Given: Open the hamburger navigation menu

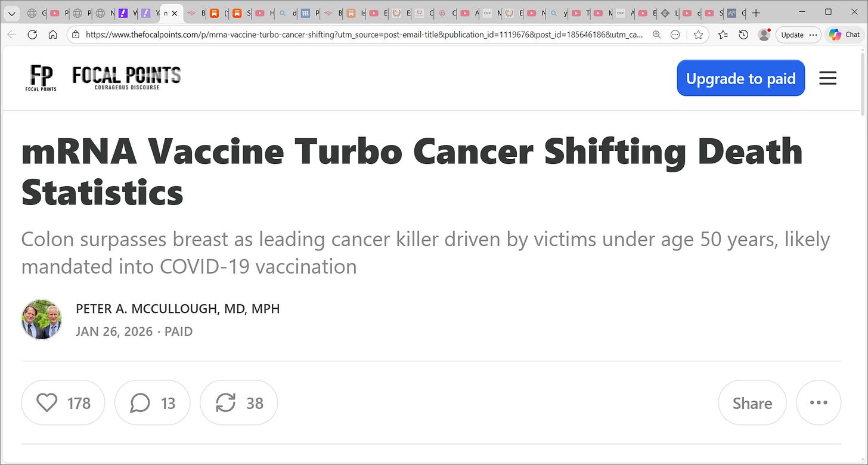Looking at the screenshot, I should click(827, 78).
